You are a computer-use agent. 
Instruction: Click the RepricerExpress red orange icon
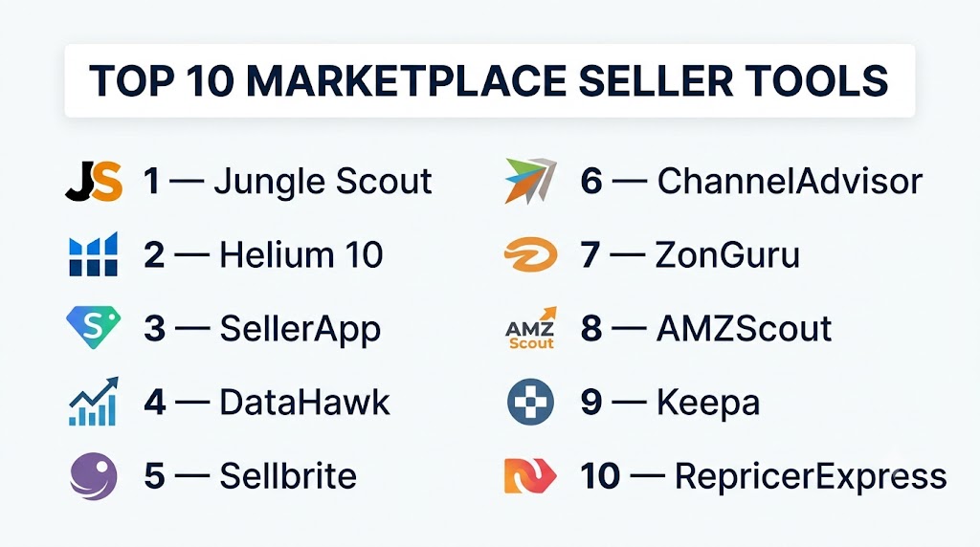530,476
